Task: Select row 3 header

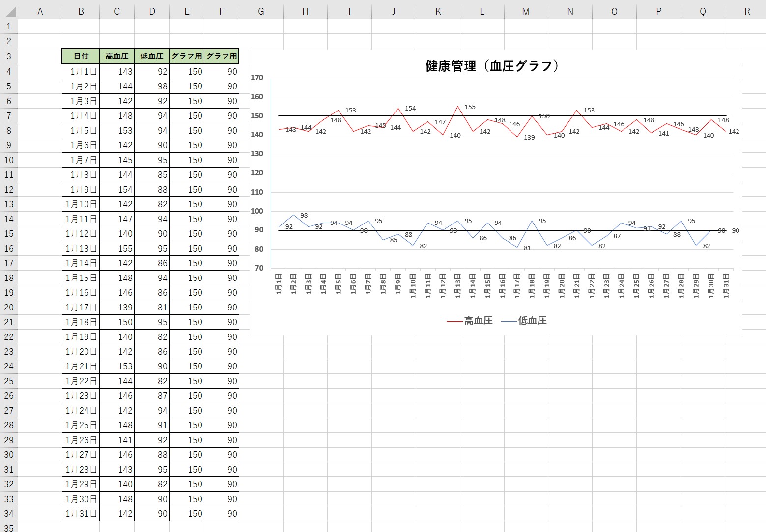Action: point(8,56)
